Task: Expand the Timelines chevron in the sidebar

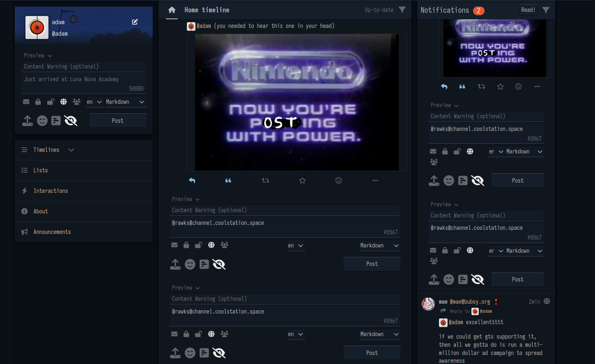Action: (71, 150)
